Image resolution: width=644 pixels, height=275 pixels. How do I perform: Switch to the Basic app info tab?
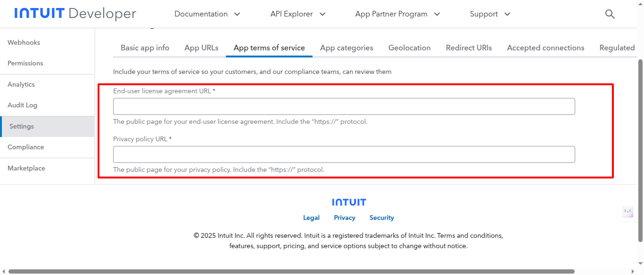[145, 48]
